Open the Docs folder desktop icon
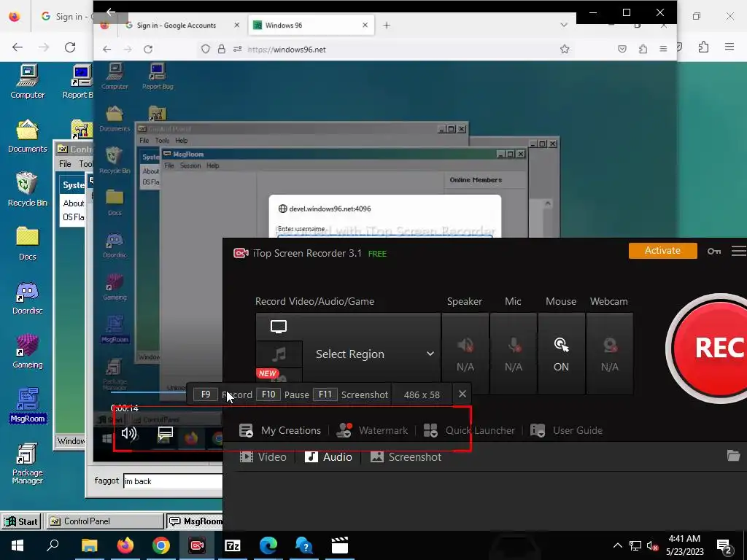Image resolution: width=747 pixels, height=560 pixels. (28, 244)
